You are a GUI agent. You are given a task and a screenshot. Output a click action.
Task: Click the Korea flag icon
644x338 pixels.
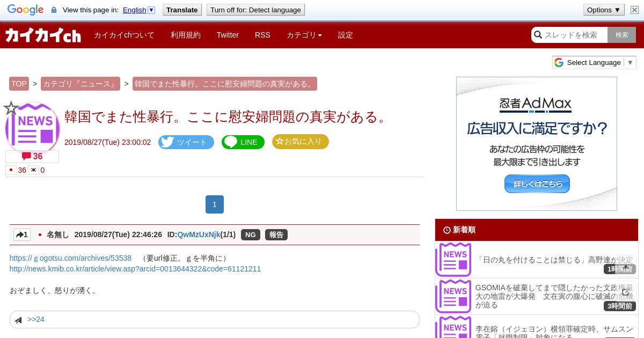[x=33, y=170]
